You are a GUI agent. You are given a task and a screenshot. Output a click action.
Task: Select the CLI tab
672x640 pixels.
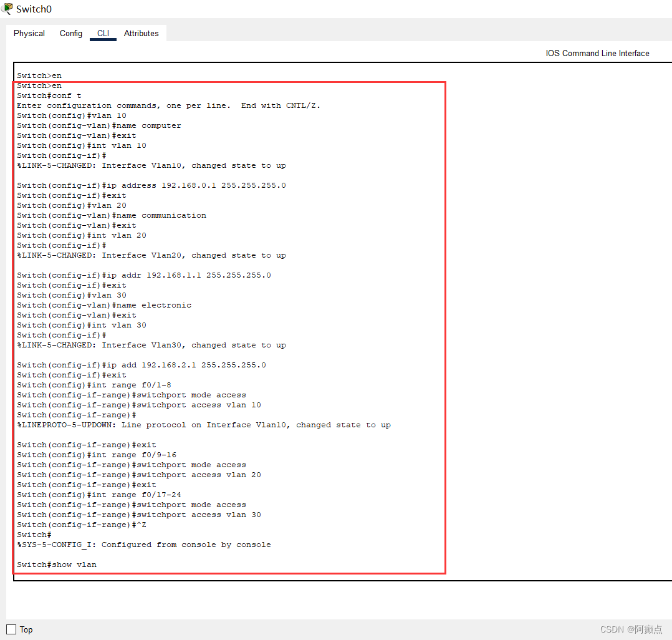pyautogui.click(x=103, y=34)
